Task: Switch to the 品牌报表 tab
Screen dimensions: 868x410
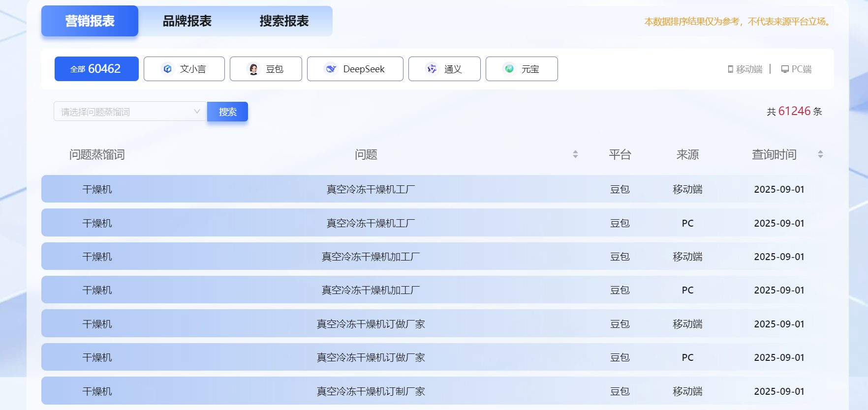Action: tap(187, 21)
